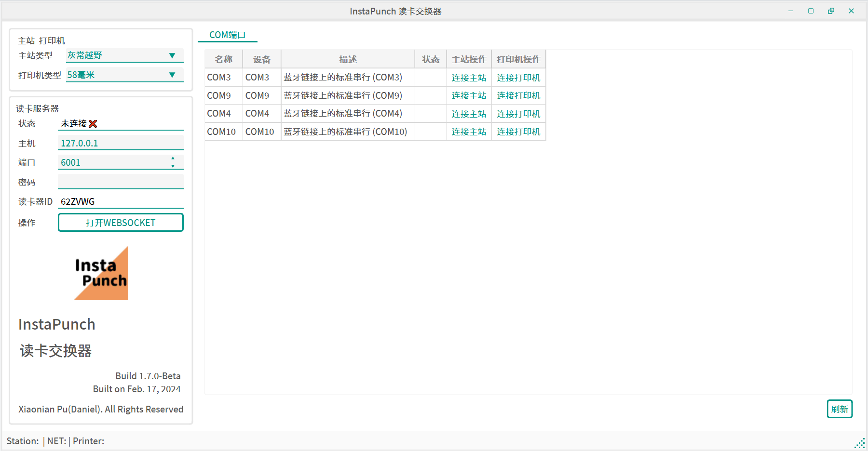Click the InstaPunch orange logo image
The height and width of the screenshot is (451, 868).
(101, 273)
